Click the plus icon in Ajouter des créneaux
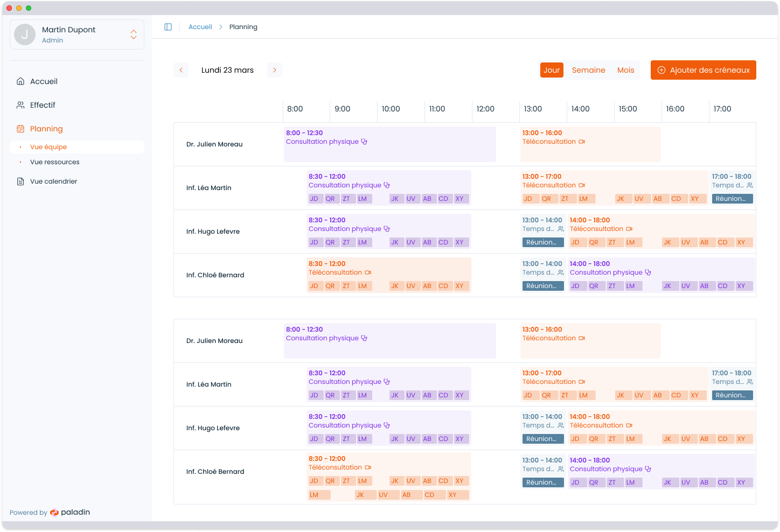This screenshot has height=532, width=780. click(661, 70)
